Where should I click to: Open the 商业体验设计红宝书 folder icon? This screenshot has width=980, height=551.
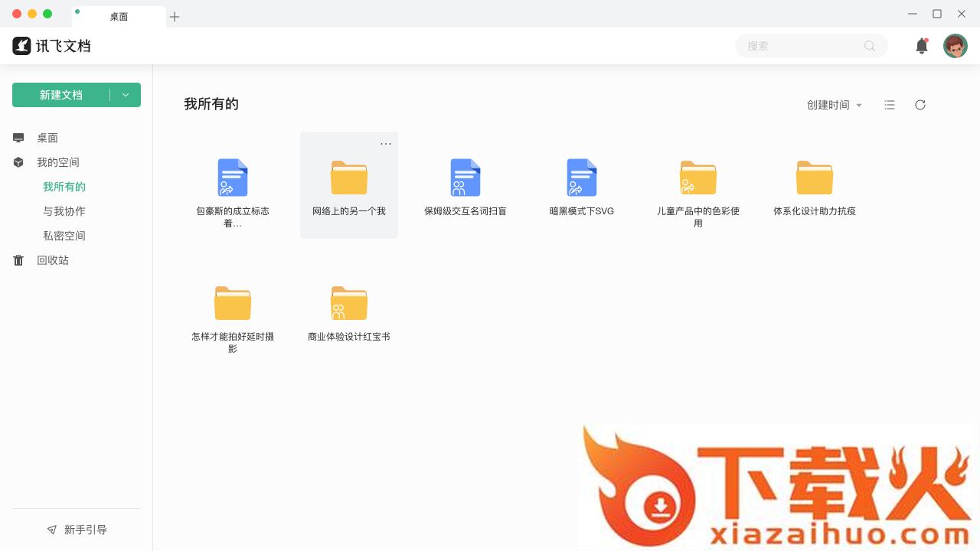349,303
